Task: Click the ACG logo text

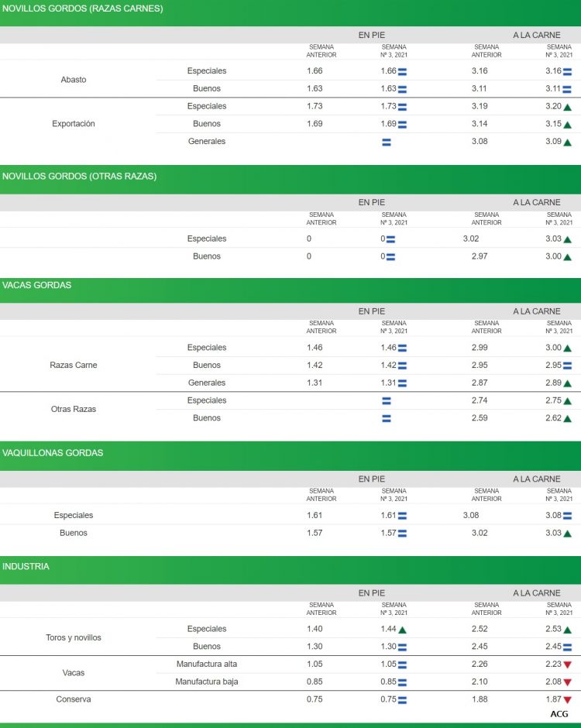Action: pyautogui.click(x=559, y=714)
